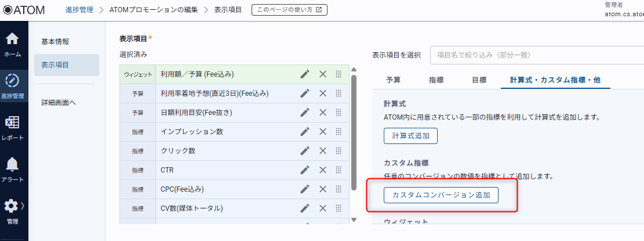Select the 進捗管理 sidebar icon

(x=13, y=85)
